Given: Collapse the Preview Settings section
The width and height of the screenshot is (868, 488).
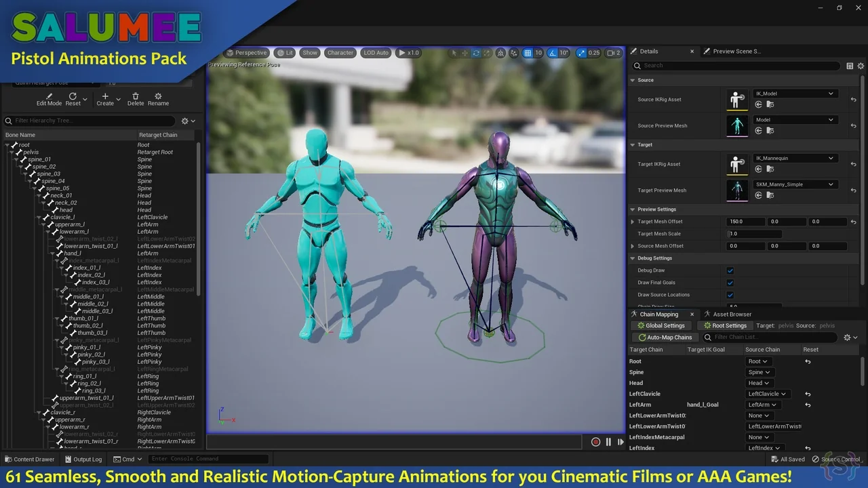Looking at the screenshot, I should (x=633, y=209).
